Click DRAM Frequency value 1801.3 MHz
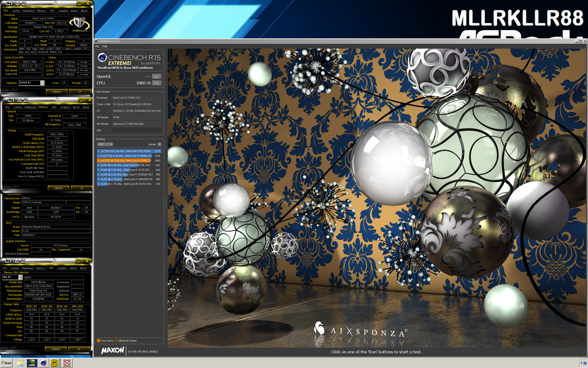This screenshot has height=368, width=588. [57, 134]
